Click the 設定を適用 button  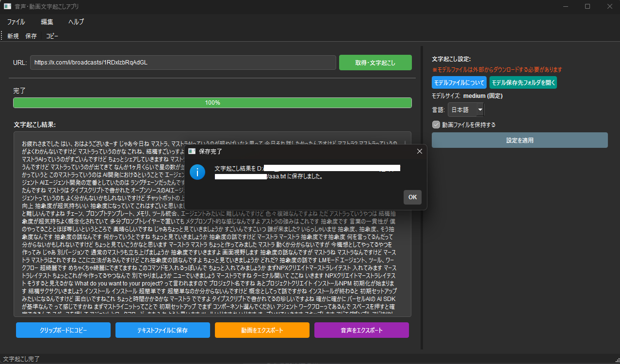click(x=520, y=140)
